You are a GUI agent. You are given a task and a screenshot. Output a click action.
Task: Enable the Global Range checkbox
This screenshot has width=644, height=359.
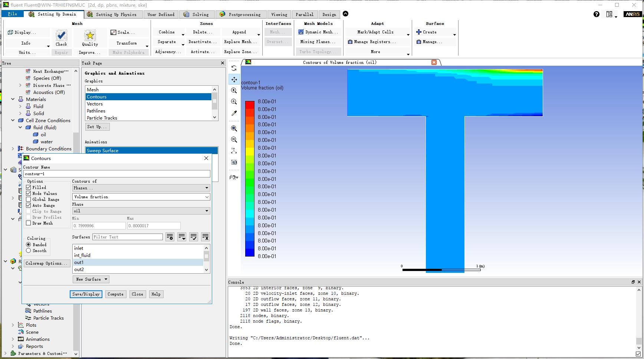(29, 199)
